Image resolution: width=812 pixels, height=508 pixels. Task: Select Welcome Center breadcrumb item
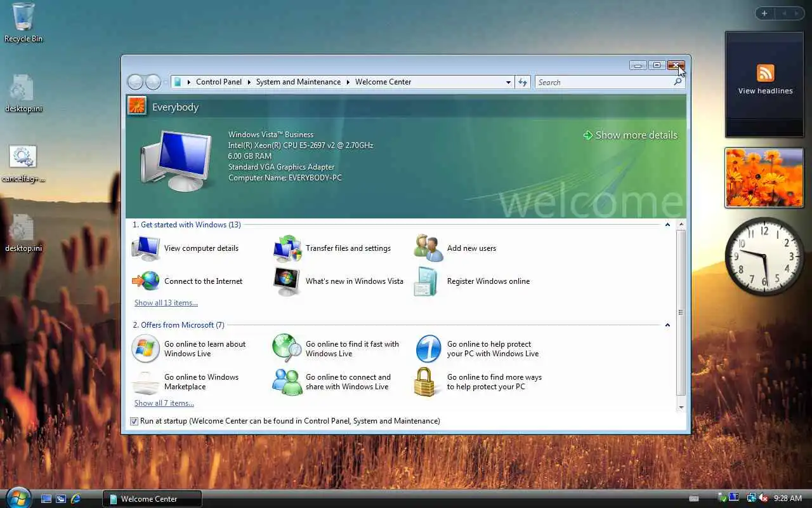click(x=383, y=82)
